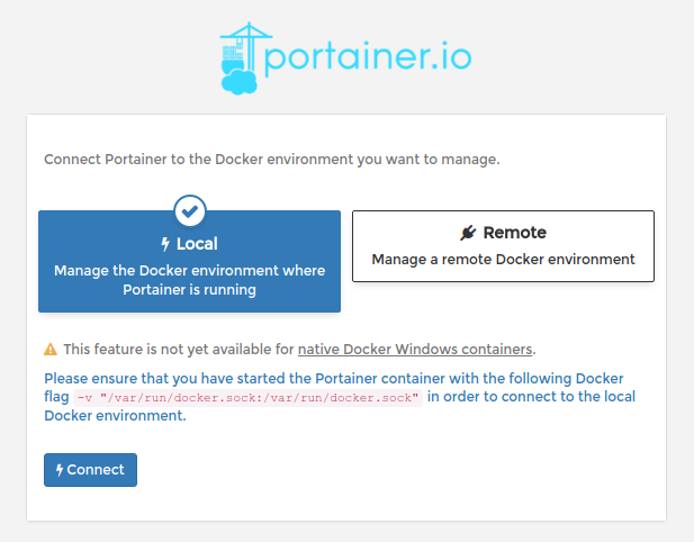Open the native Docker Windows containers link
The image size is (694, 542).
tap(415, 349)
